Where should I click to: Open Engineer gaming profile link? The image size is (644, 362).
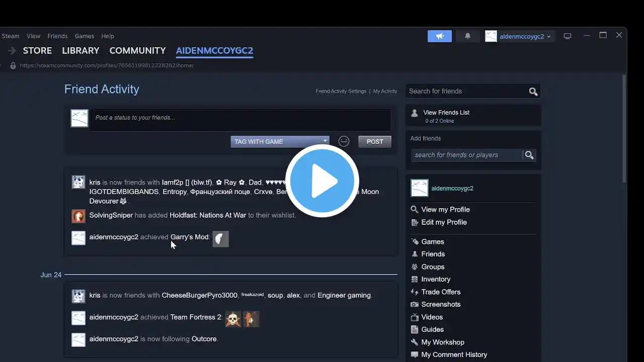tap(344, 295)
